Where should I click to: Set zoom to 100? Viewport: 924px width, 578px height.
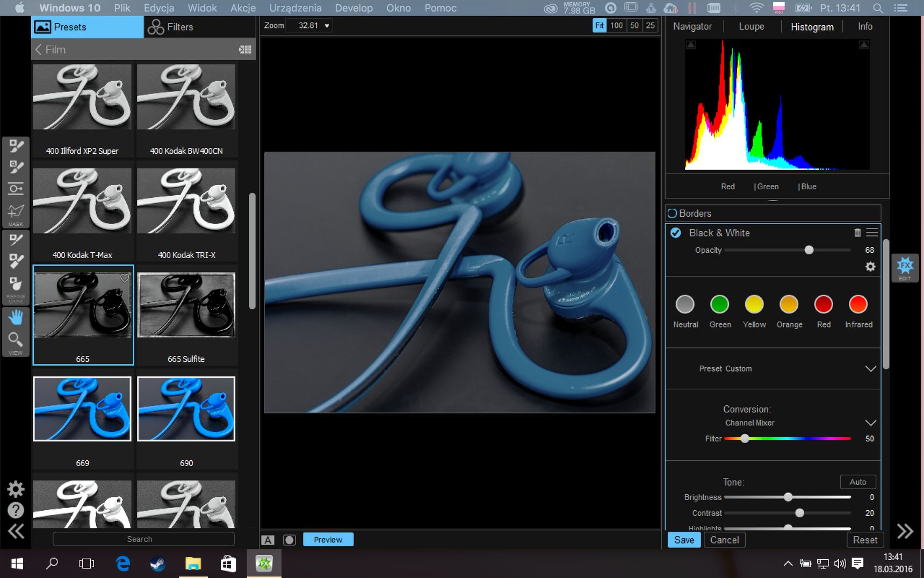click(616, 25)
